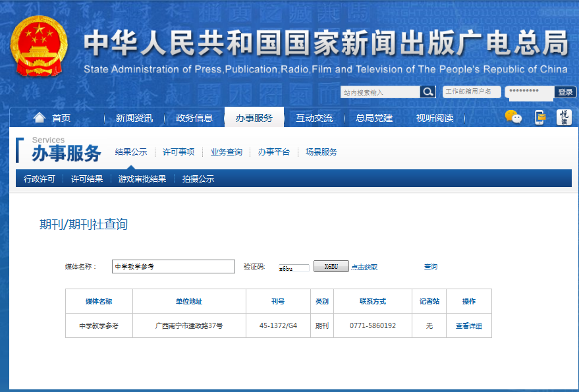
Task: Switch to the 许可事项 sub-tab
Action: [179, 152]
